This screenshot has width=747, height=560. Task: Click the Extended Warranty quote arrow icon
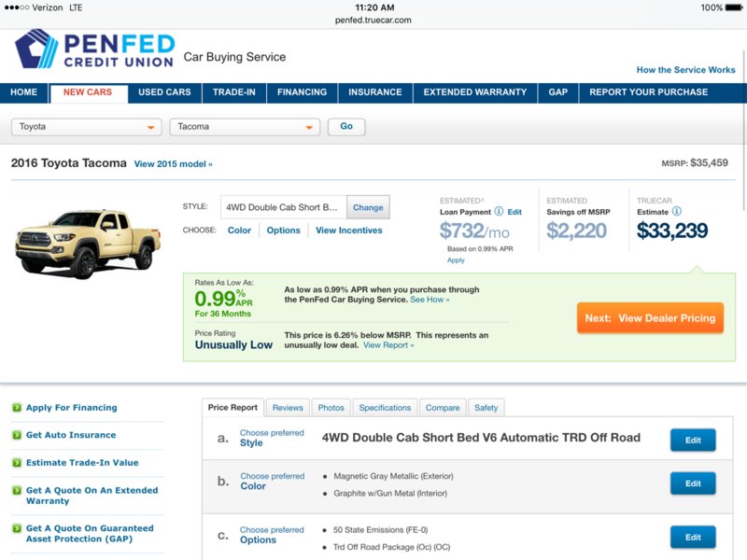coord(17,490)
